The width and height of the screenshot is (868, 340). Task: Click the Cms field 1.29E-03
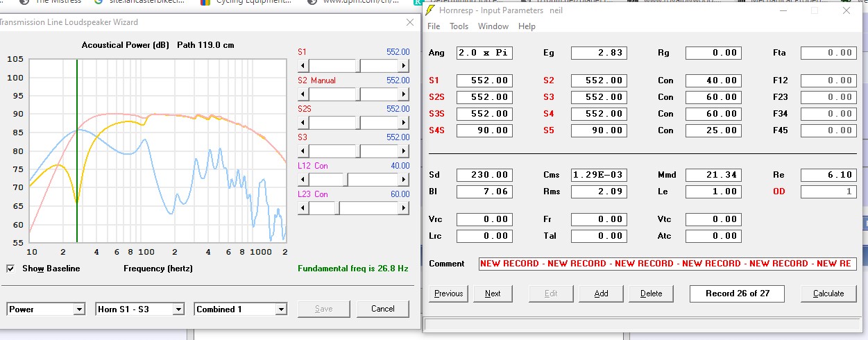[599, 175]
